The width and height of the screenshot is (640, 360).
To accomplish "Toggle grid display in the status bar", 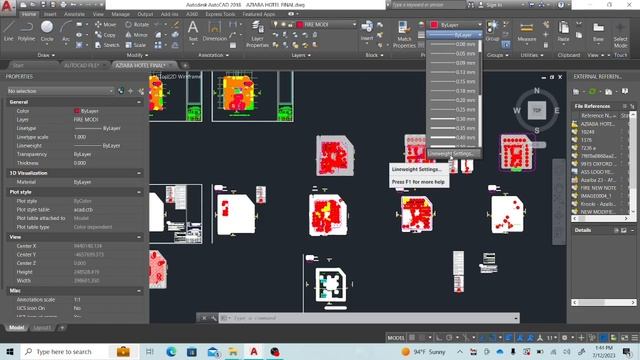I will pos(412,338).
